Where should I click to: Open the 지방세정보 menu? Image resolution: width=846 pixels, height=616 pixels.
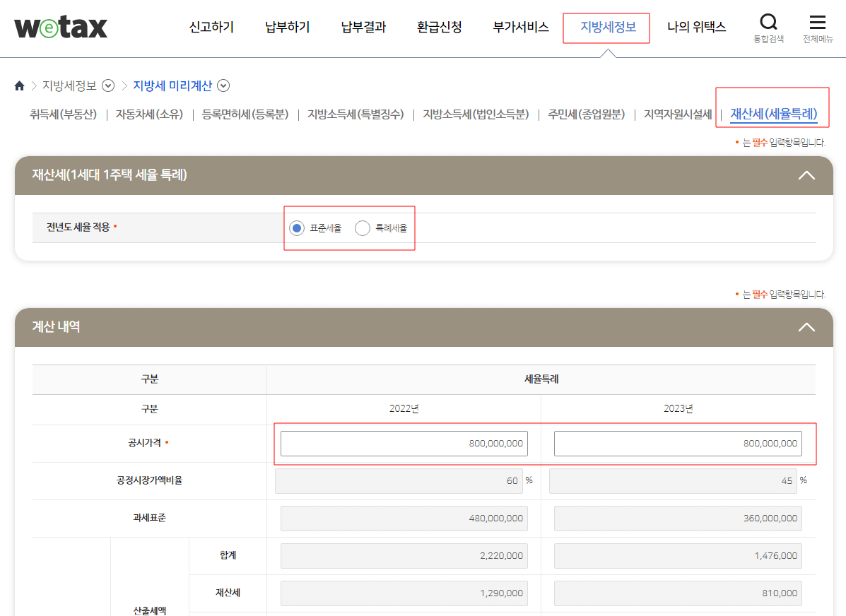click(x=608, y=27)
